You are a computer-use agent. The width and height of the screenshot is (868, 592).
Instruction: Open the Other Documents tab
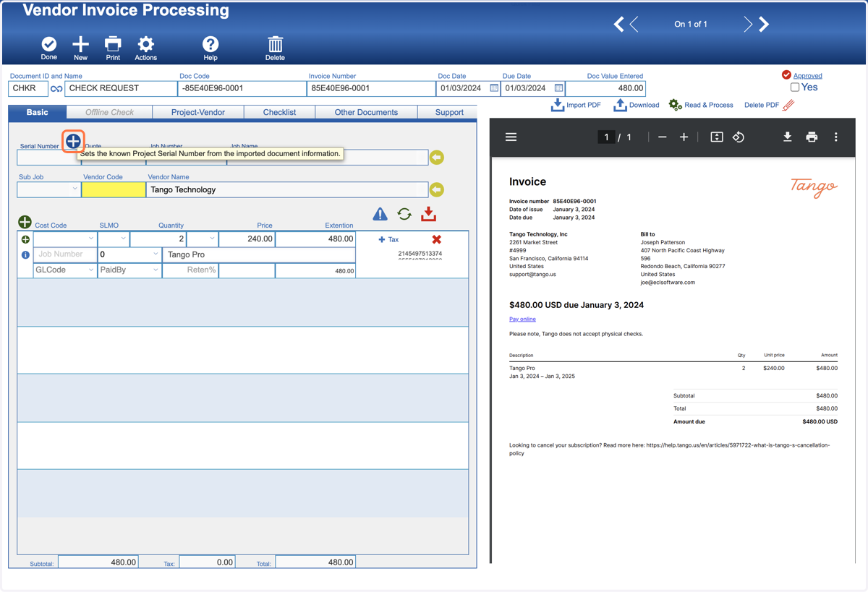click(x=366, y=112)
